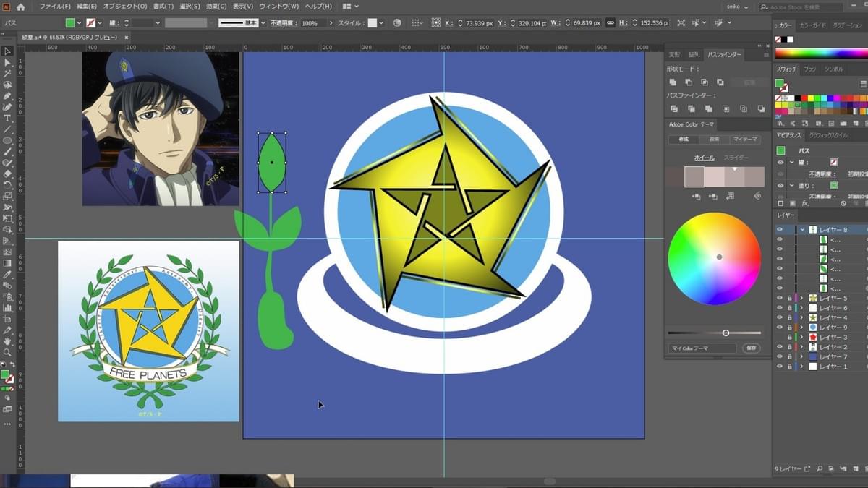Screen dimensions: 868x488
Task: Toggle visibility of レイヤー 8
Action: tap(779, 230)
